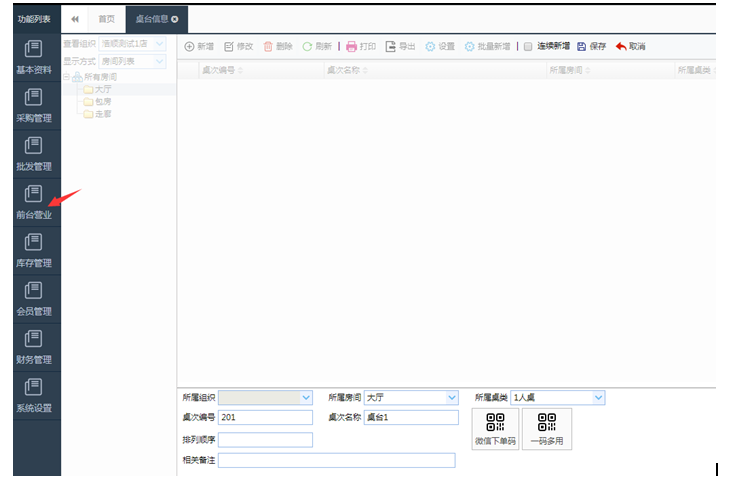Click the 删除 delete toolbar button
The image size is (733, 481).
click(x=278, y=46)
